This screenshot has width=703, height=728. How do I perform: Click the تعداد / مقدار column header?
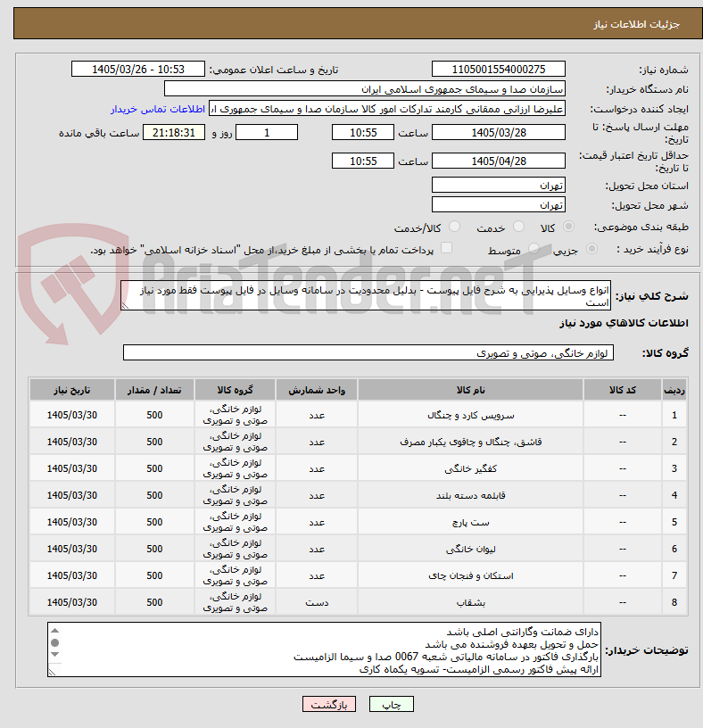coord(154,390)
